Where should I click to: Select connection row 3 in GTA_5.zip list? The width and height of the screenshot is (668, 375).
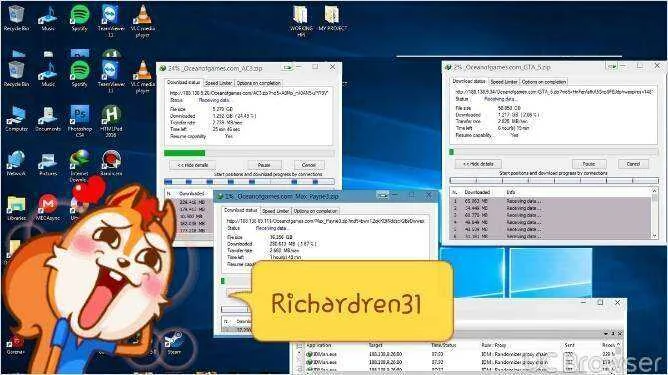pyautogui.click(x=550, y=215)
